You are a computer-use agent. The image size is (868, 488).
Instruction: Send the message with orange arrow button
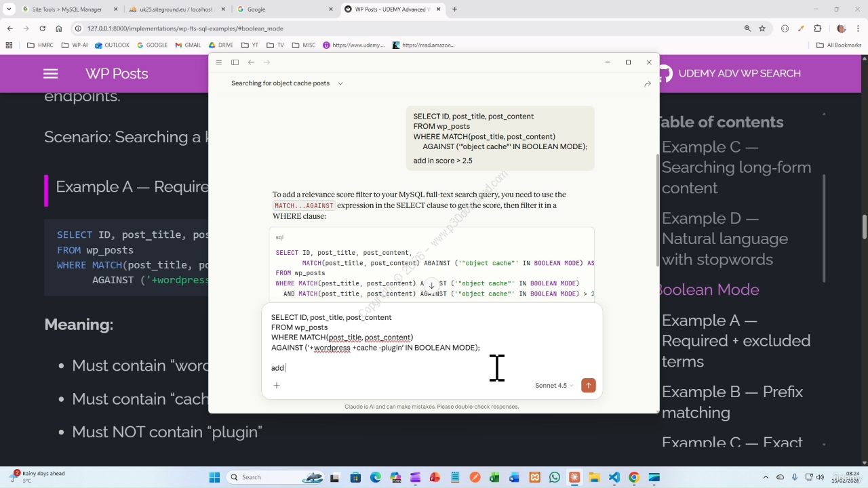588,385
